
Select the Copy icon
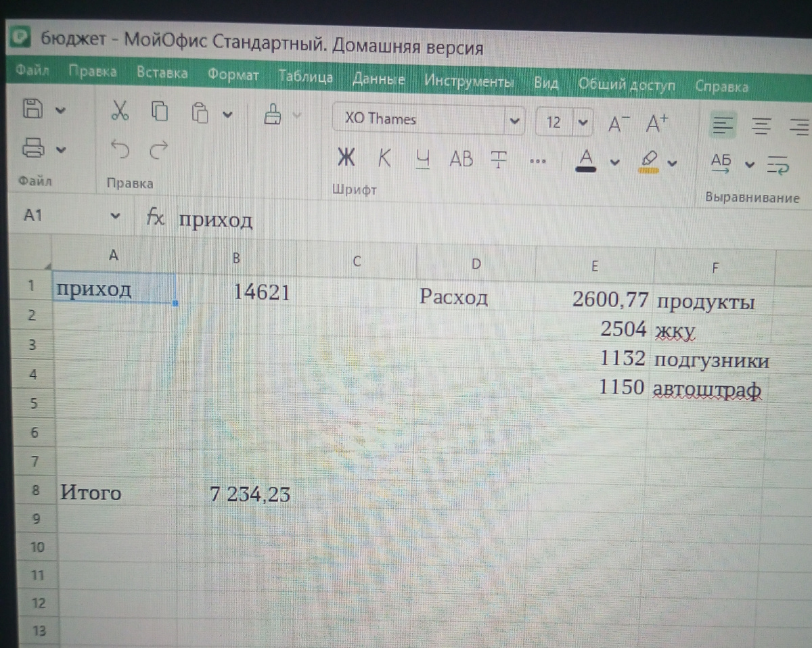[x=160, y=113]
